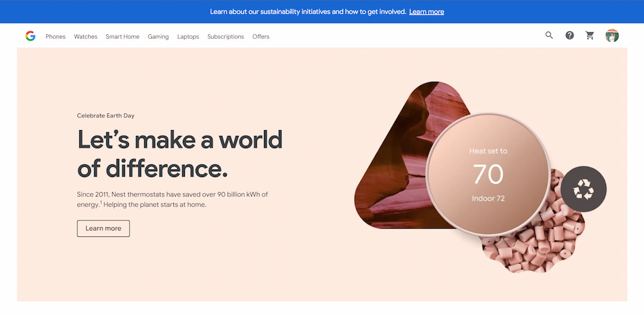Click the sustainability initiatives banner text
The width and height of the screenshot is (644, 315).
[308, 12]
